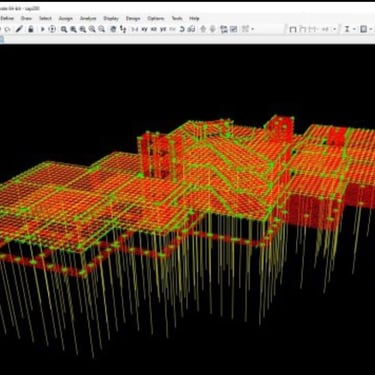
Task: Switch to the yz plane view
Action: point(163,29)
